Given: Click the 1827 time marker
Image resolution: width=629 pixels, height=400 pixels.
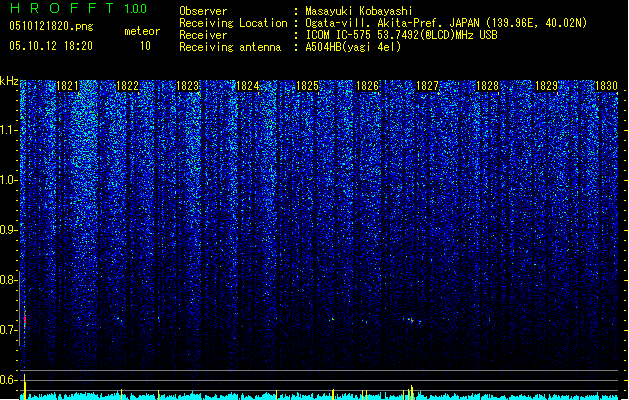Looking at the screenshot, I should [x=427, y=86].
